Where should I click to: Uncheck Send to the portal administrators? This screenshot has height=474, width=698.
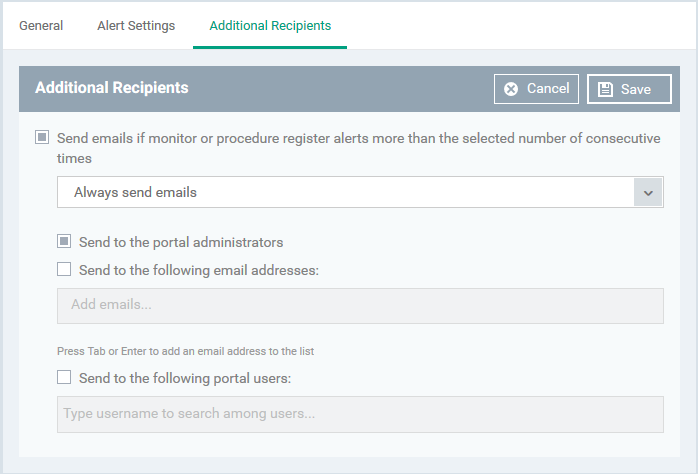(64, 241)
